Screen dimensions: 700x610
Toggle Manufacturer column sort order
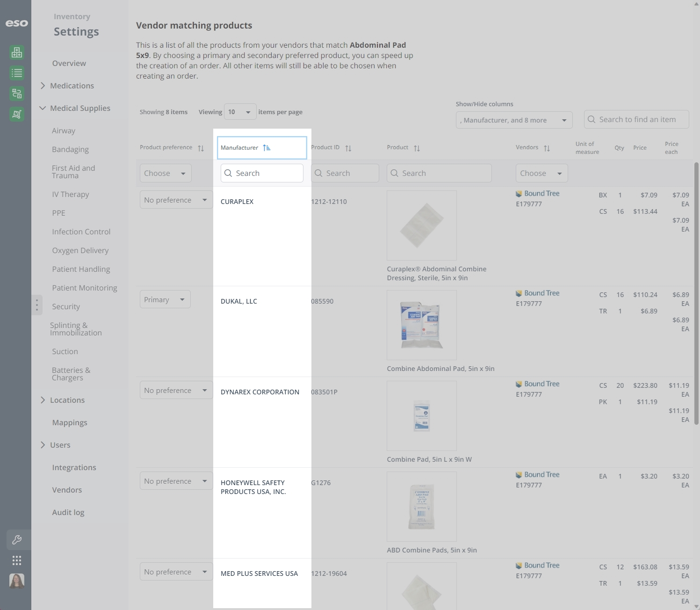pyautogui.click(x=267, y=148)
